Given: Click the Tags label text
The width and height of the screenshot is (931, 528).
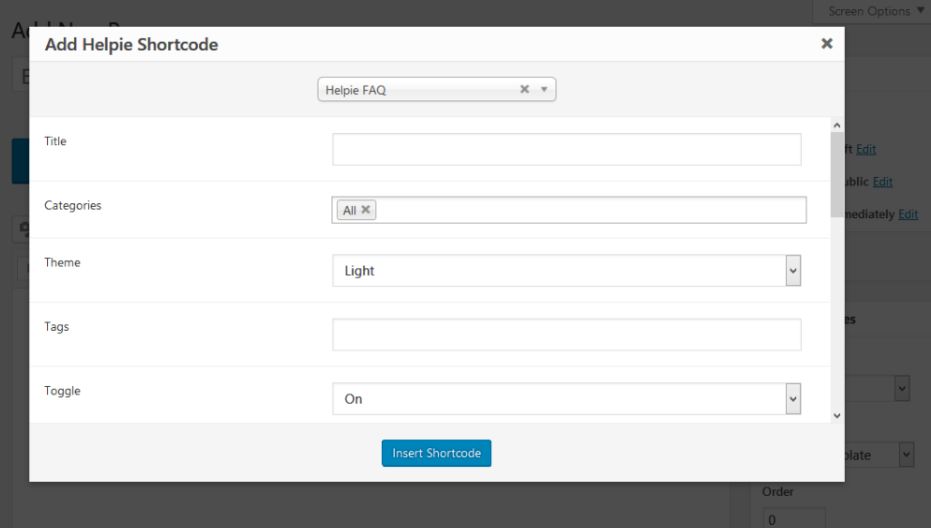Looking at the screenshot, I should tap(56, 327).
